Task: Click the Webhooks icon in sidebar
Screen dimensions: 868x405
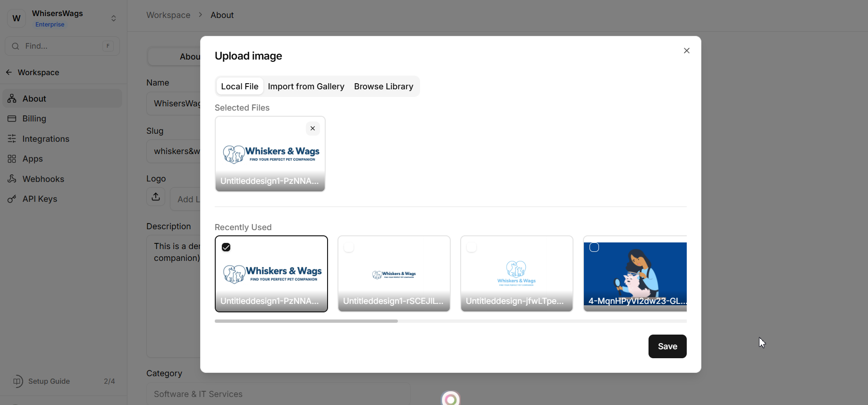Action: click(x=12, y=179)
